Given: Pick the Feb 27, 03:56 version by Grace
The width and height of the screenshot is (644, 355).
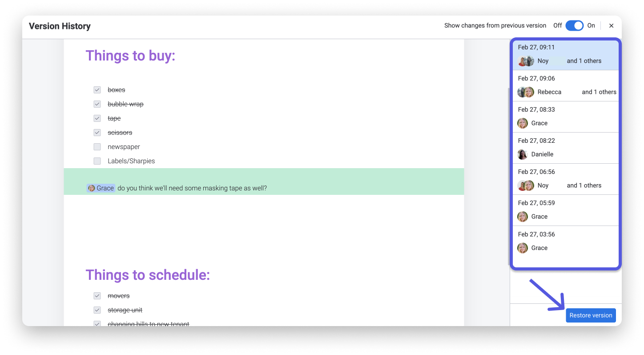Looking at the screenshot, I should 565,242.
